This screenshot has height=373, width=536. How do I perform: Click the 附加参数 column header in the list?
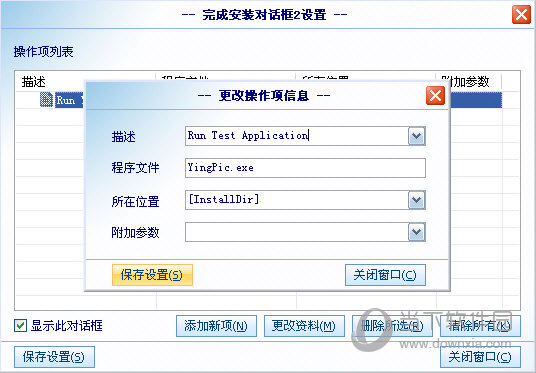469,81
